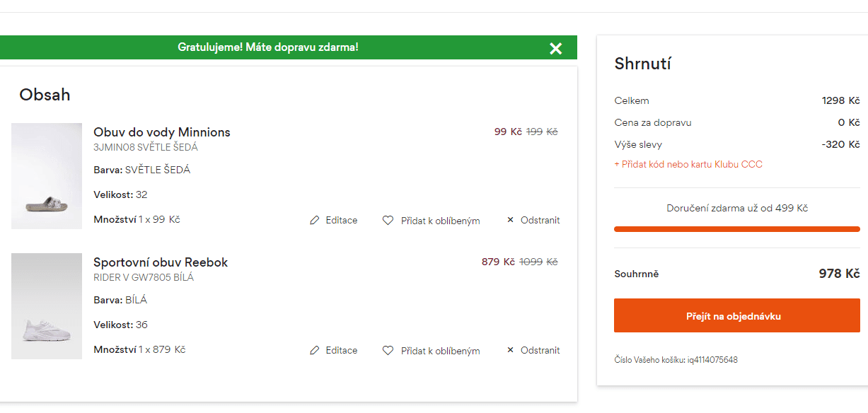Open product title Obuv do vody Minnions

pos(162,132)
